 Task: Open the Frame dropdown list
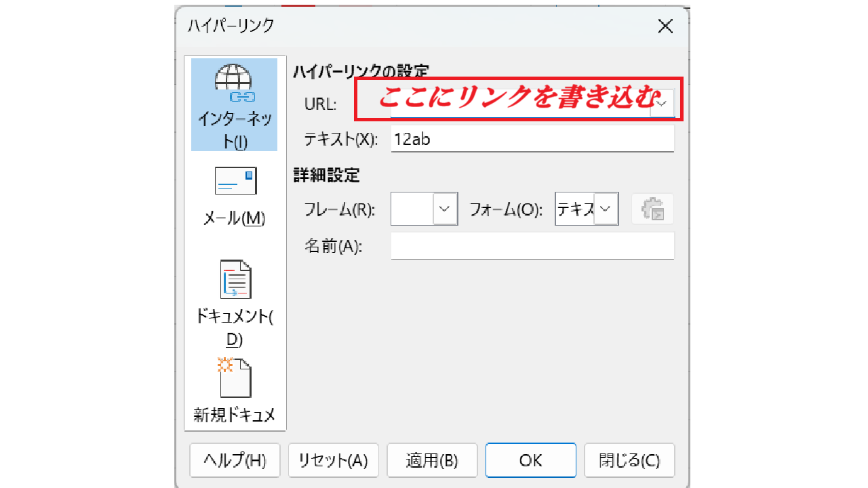445,209
